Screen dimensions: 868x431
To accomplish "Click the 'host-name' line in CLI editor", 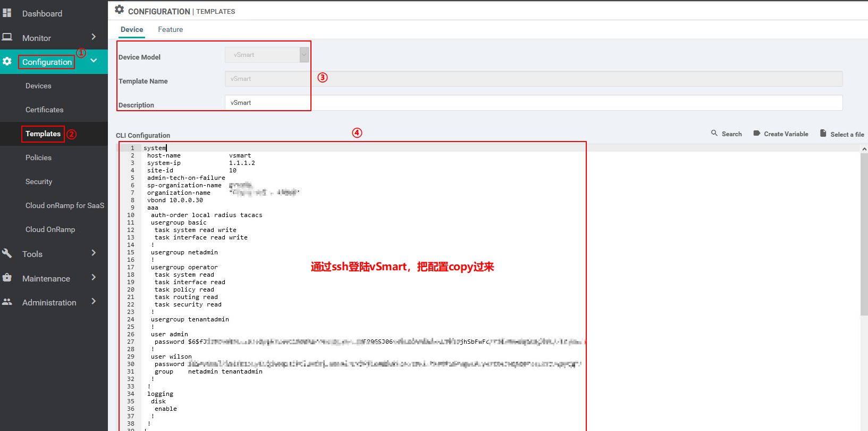I will [199, 155].
